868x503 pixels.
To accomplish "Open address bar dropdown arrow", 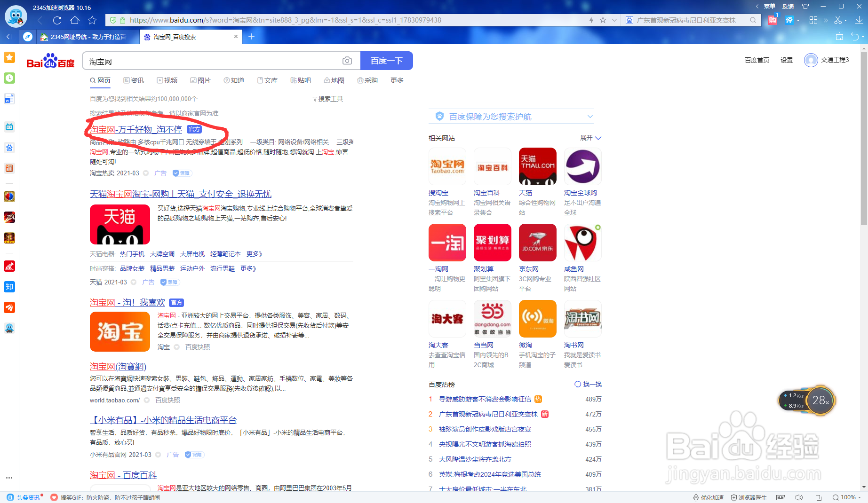I will coord(614,20).
